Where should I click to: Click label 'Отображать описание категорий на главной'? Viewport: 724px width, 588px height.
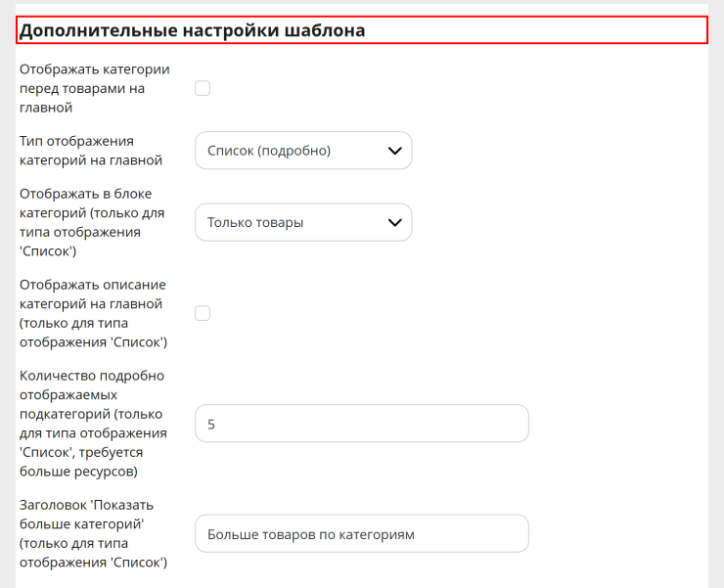(93, 313)
